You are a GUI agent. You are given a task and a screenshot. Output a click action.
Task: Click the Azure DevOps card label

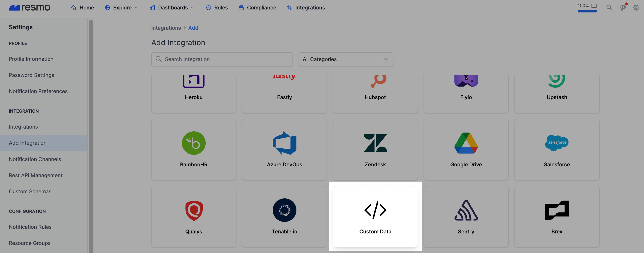pos(284,165)
